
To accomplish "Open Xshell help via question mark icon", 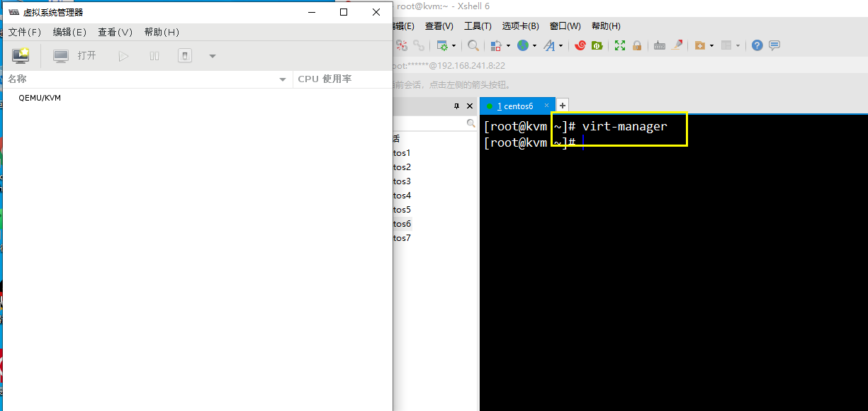I will tap(757, 45).
